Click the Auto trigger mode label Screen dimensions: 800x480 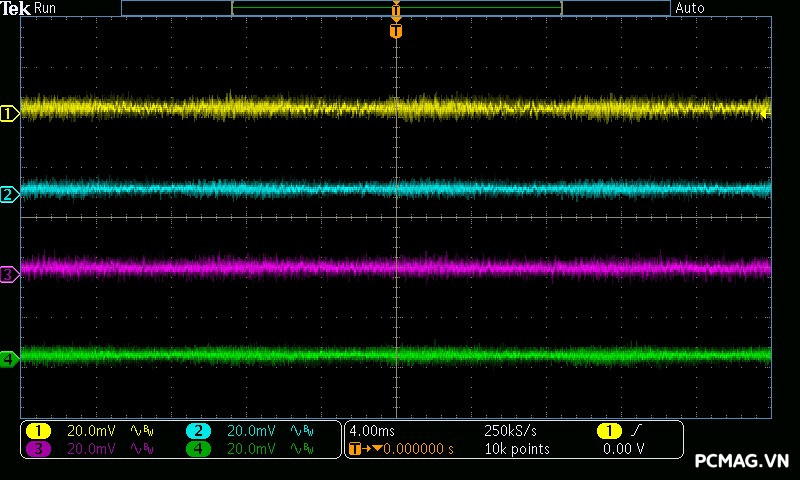[x=690, y=8]
